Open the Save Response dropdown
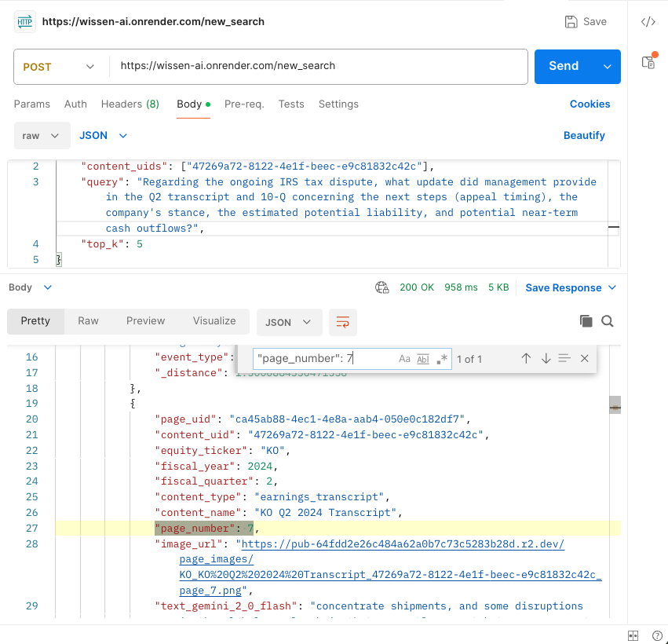 tap(571, 287)
